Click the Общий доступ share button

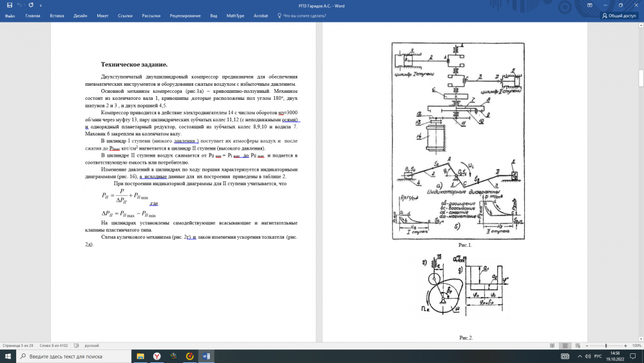618,15
